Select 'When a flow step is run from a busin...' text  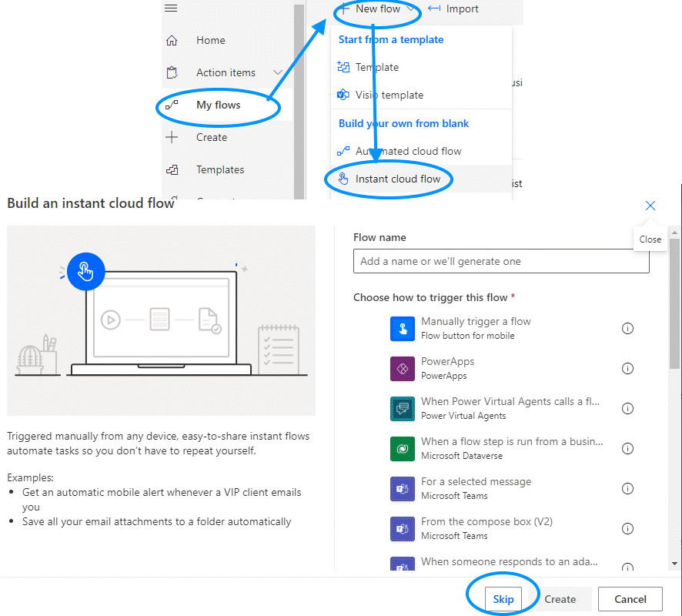point(512,441)
